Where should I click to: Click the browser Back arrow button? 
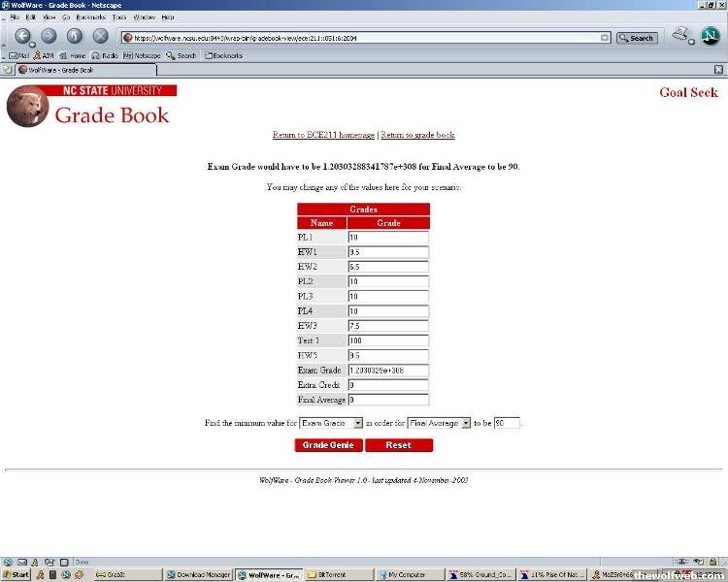[x=22, y=36]
